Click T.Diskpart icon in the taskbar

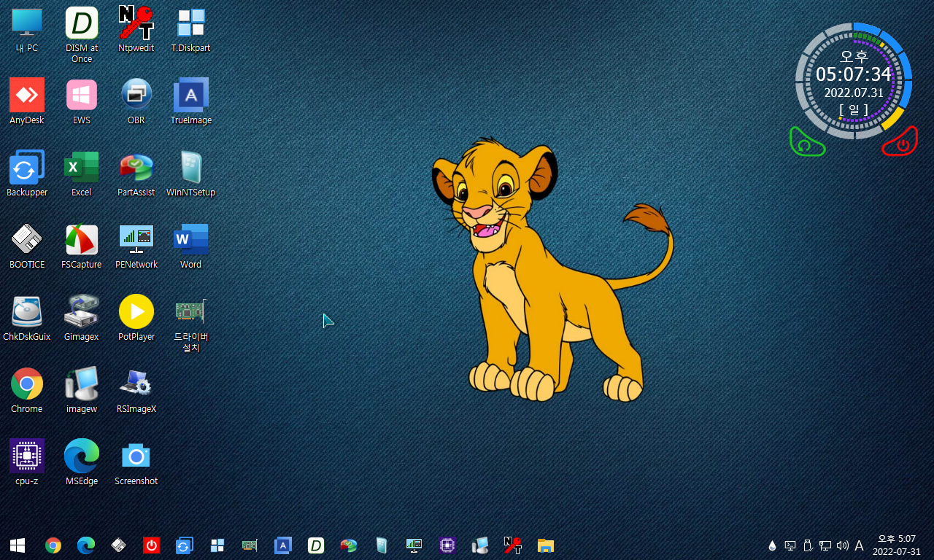click(x=217, y=545)
